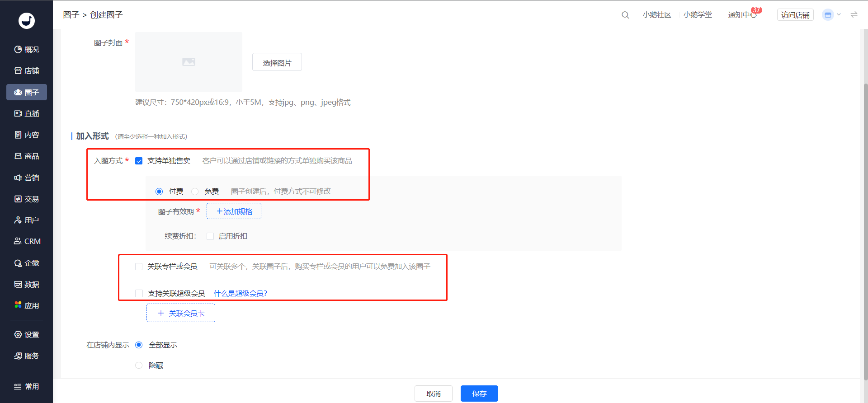Viewport: 868px width, 403px height.
Task: Select 免费 radio option
Action: pyautogui.click(x=195, y=192)
